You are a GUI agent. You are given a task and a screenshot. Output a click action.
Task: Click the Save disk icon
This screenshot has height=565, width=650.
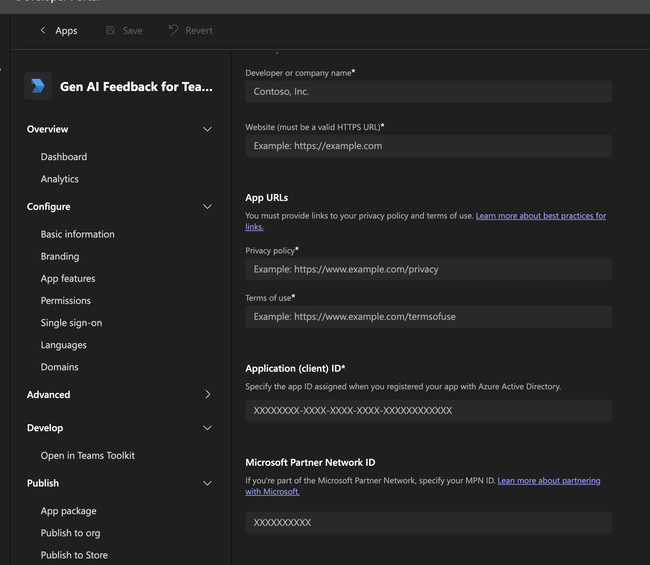point(110,31)
